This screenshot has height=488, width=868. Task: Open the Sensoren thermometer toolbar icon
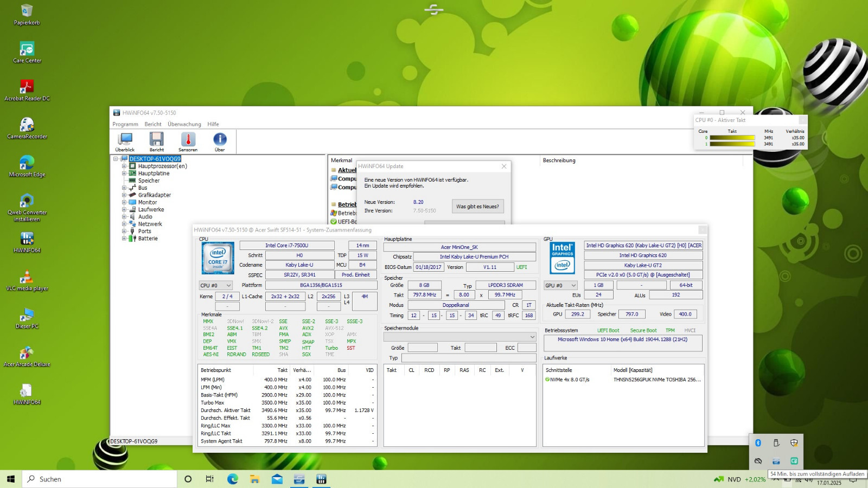pyautogui.click(x=188, y=142)
